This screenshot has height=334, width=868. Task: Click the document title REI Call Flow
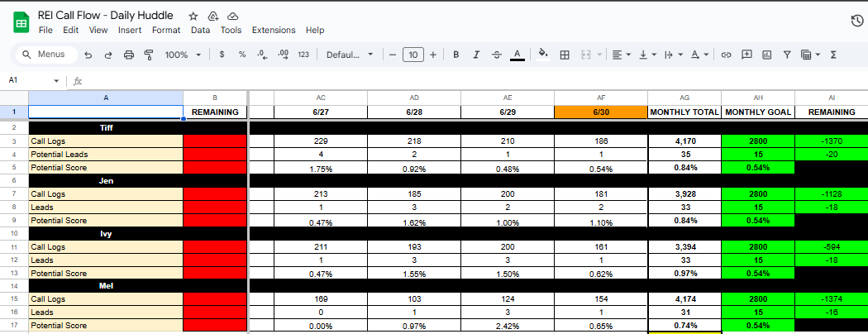(105, 16)
